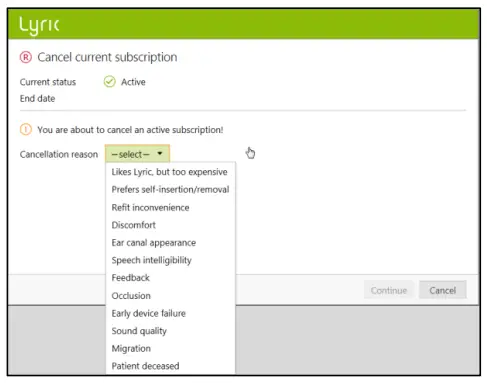
Task: Click the 'Cancel current subscription' heading
Action: click(107, 57)
